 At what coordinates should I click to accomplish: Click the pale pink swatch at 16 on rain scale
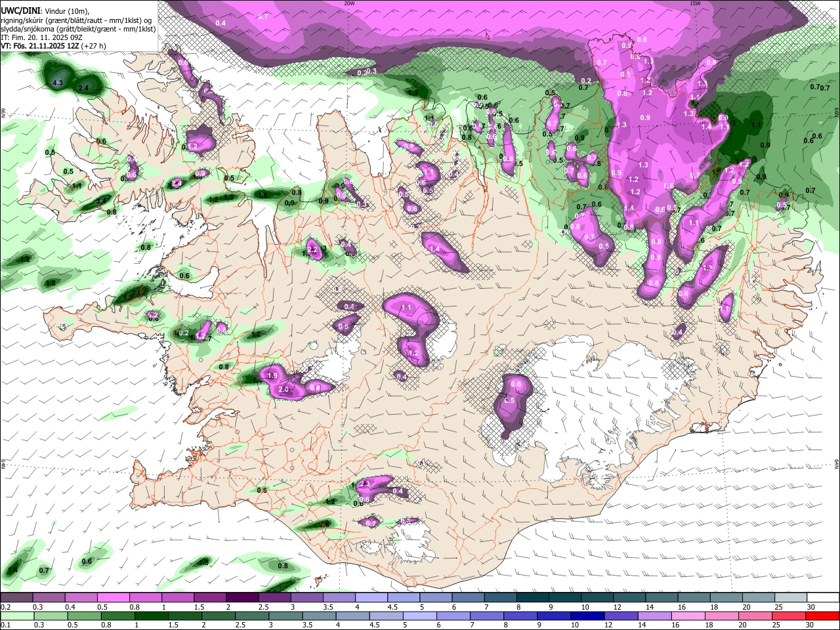687,616
